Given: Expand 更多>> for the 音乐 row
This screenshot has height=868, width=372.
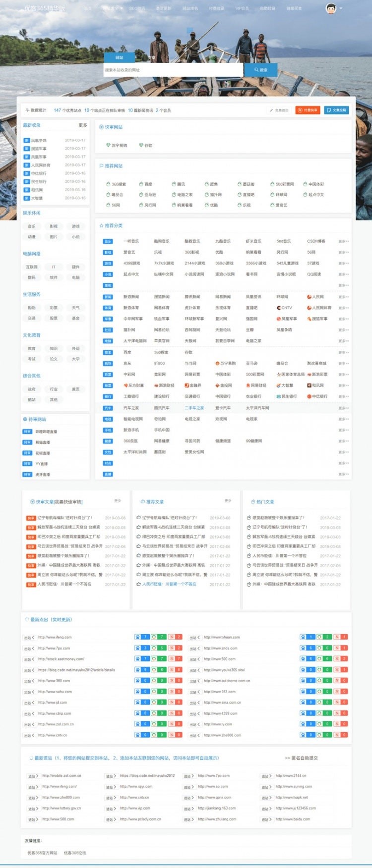Looking at the screenshot, I should click(x=343, y=241).
